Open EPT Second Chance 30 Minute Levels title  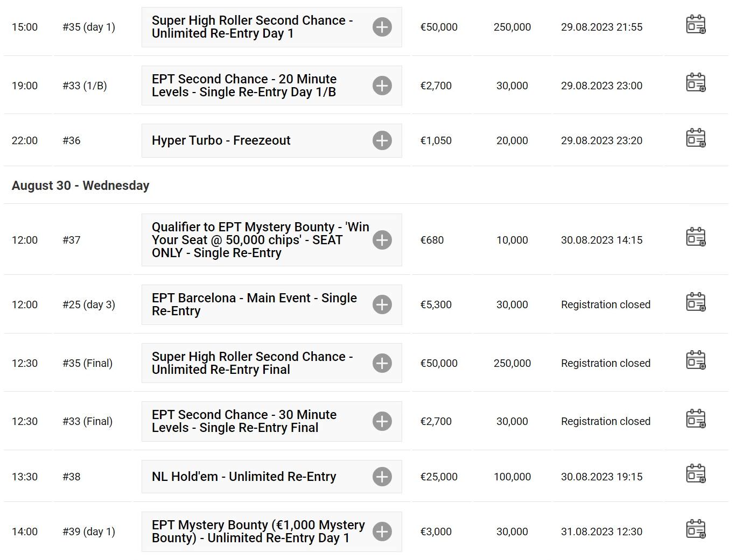click(x=244, y=421)
